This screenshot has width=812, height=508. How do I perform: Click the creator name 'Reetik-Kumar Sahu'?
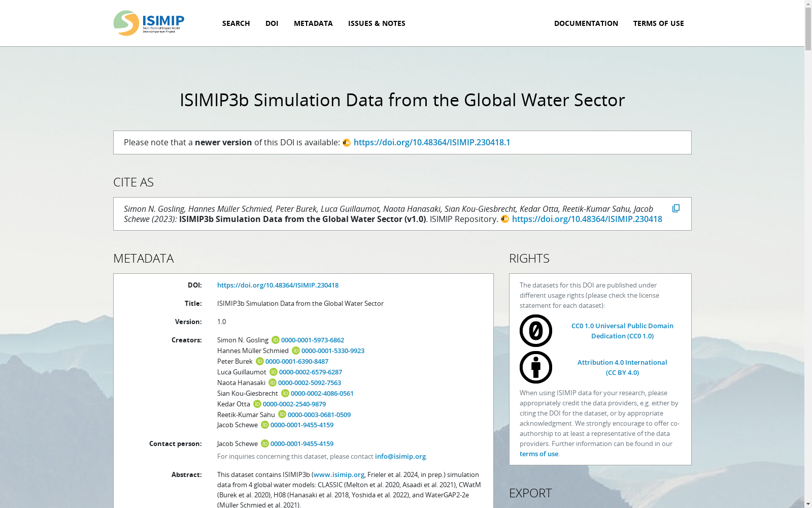tap(246, 415)
